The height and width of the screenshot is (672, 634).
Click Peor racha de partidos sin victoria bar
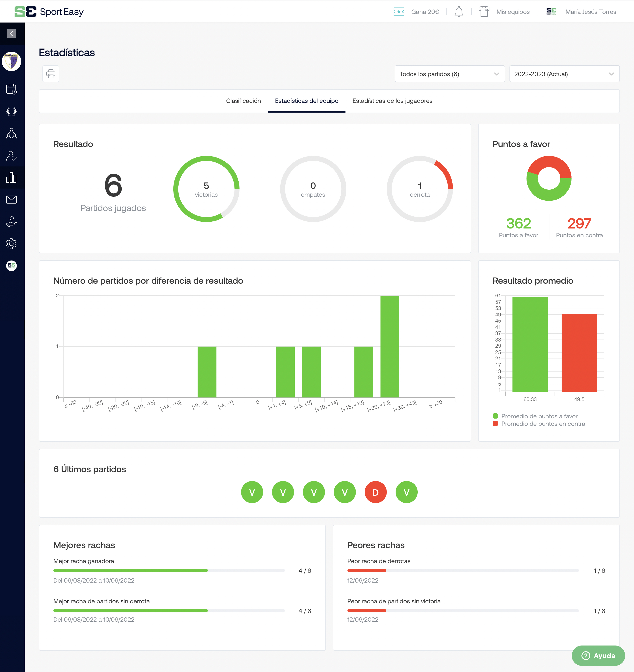[463, 611]
